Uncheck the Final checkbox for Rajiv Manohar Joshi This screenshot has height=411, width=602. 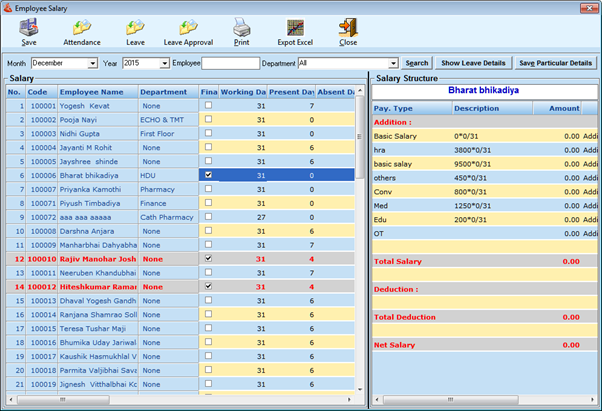(x=208, y=258)
